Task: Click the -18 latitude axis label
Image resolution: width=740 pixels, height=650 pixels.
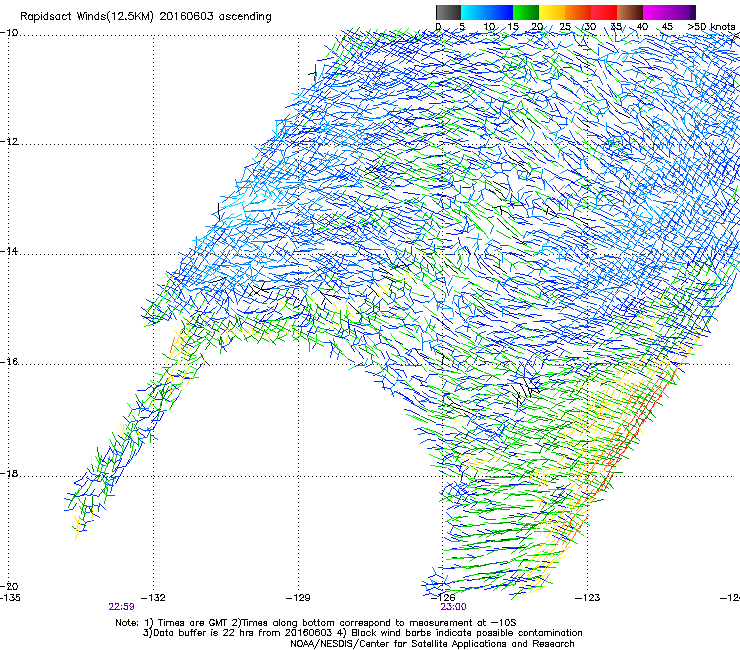Action: tap(9, 473)
